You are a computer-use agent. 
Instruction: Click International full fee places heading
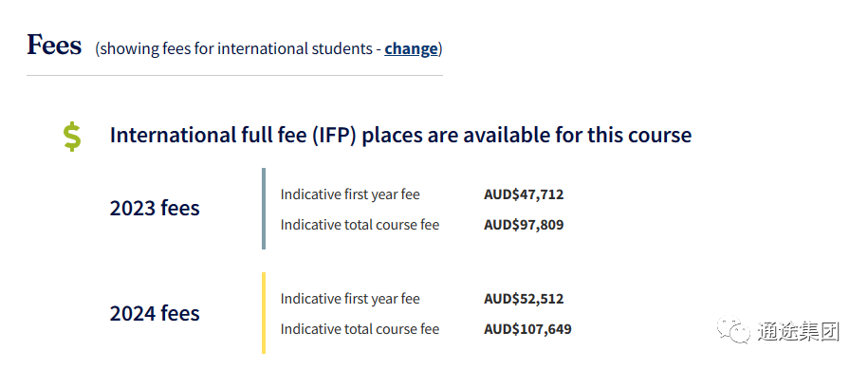coord(400,135)
